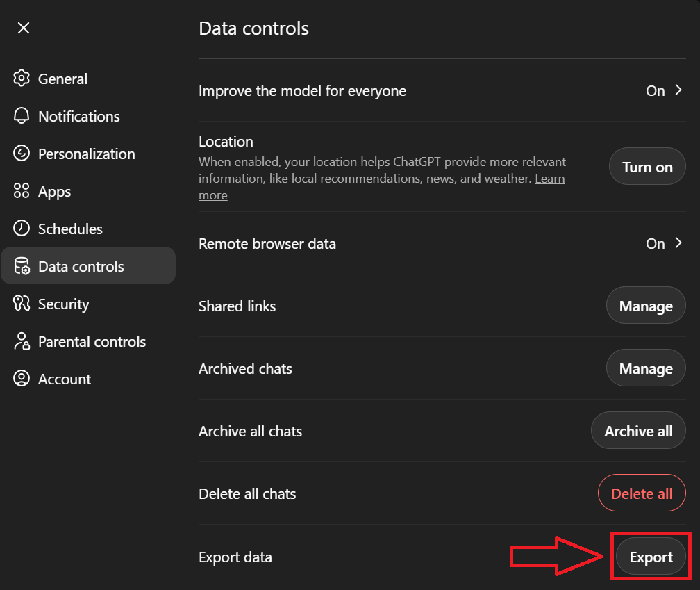This screenshot has height=590, width=700.
Task: Open Notifications via the bell icon
Action: pos(22,116)
